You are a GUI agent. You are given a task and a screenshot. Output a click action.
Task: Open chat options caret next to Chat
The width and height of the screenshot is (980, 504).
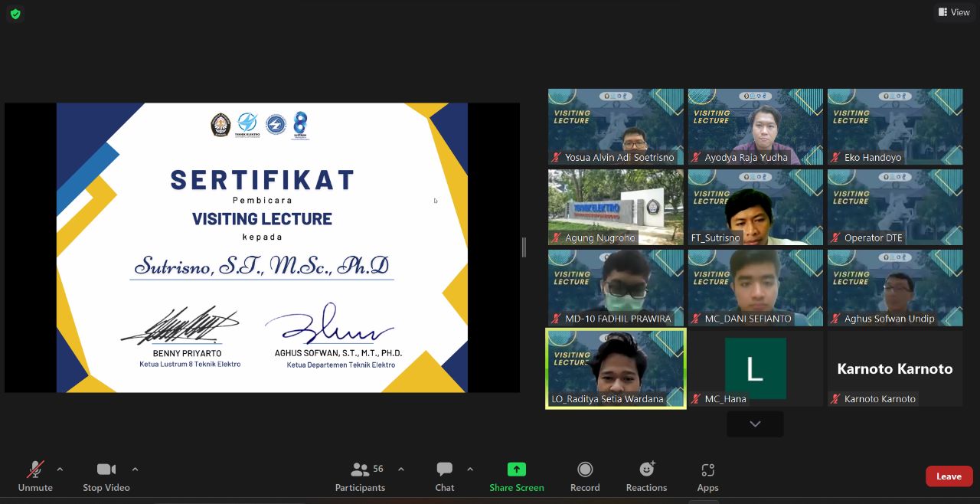pos(470,469)
